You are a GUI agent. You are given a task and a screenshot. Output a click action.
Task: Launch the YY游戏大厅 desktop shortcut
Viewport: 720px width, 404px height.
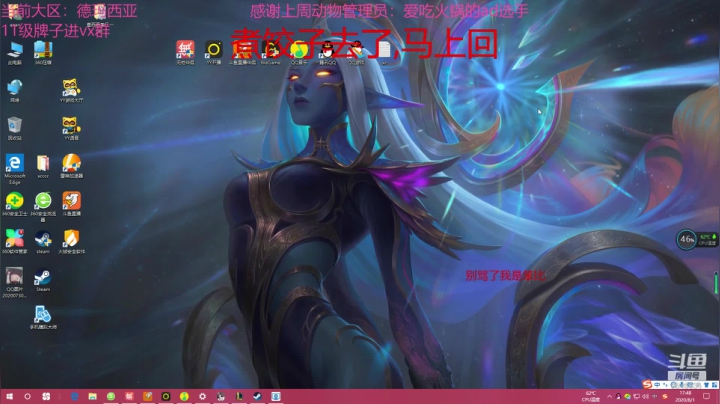pyautogui.click(x=71, y=90)
